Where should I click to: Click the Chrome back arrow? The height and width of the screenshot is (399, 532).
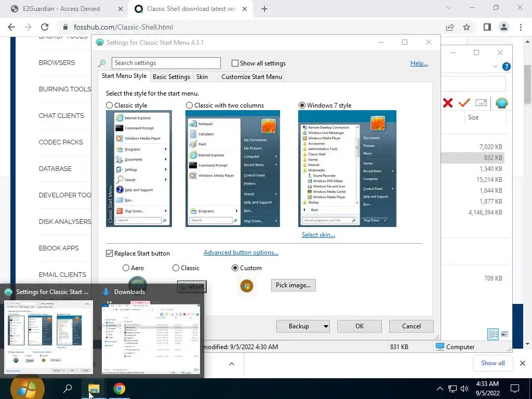pyautogui.click(x=11, y=27)
